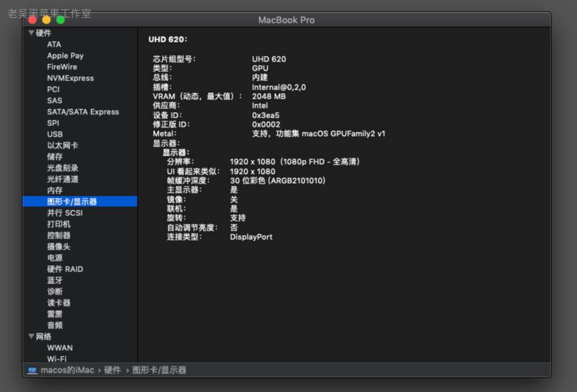Screen dimensions: 577x392
Task: Select NVMExpress in the hardware list
Action: click(x=71, y=78)
